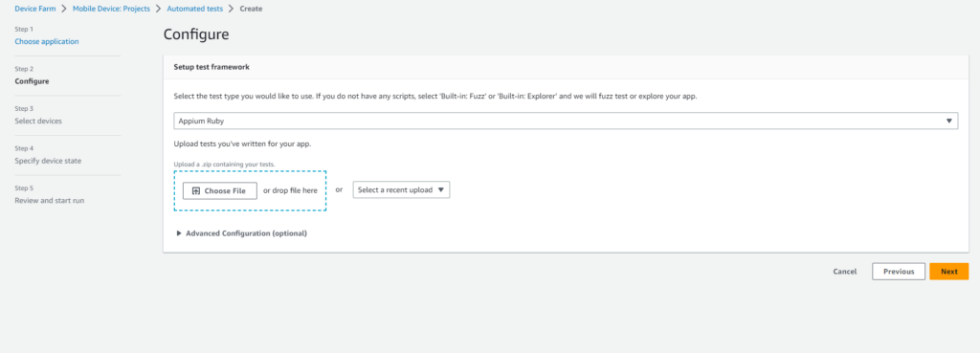This screenshot has width=980, height=353.
Task: Click the arrow on Select a recent upload
Action: tap(440, 190)
